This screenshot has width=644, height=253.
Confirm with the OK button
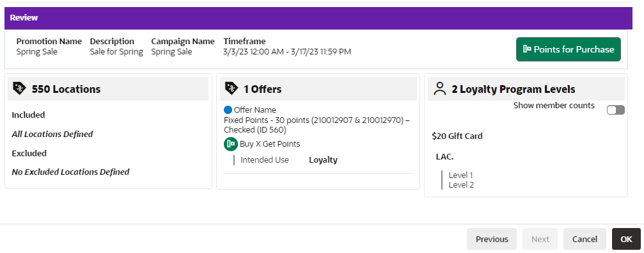(626, 239)
